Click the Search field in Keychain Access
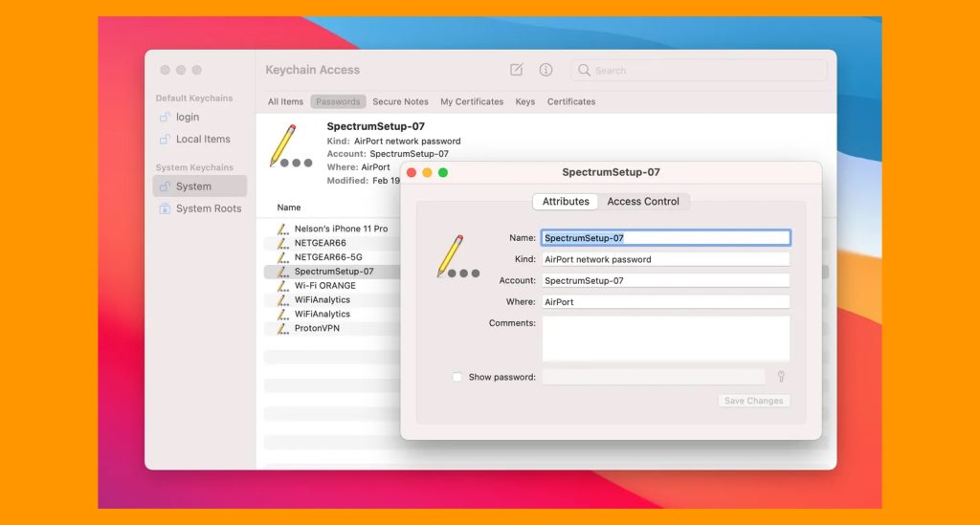Image resolution: width=980 pixels, height=525 pixels. point(699,70)
